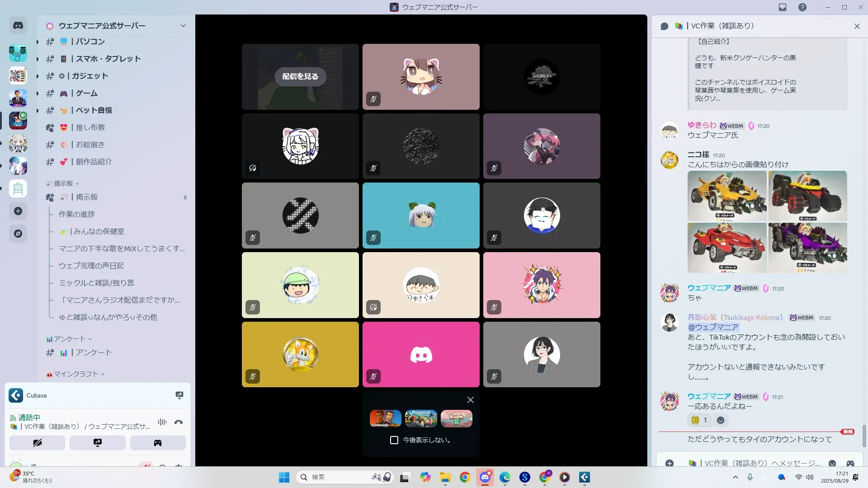Collapse the アンケート category

point(69,339)
